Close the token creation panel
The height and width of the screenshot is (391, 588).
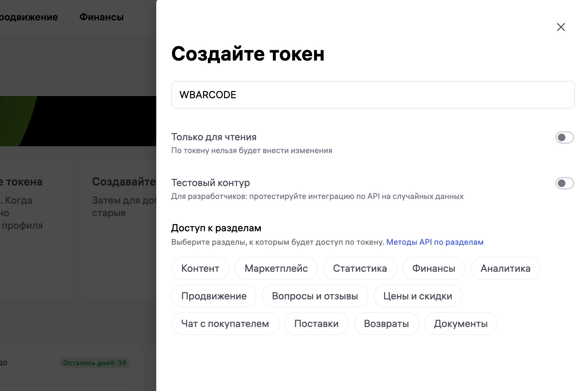click(561, 27)
